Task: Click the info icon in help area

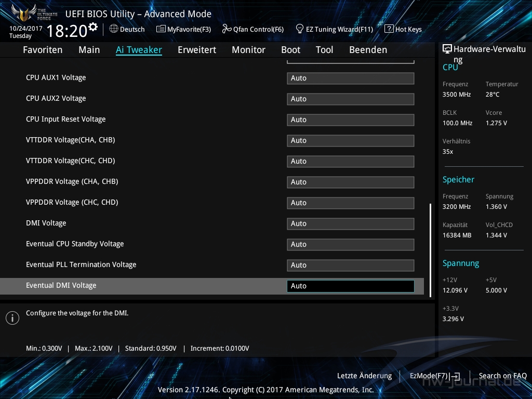Action: [x=12, y=317]
